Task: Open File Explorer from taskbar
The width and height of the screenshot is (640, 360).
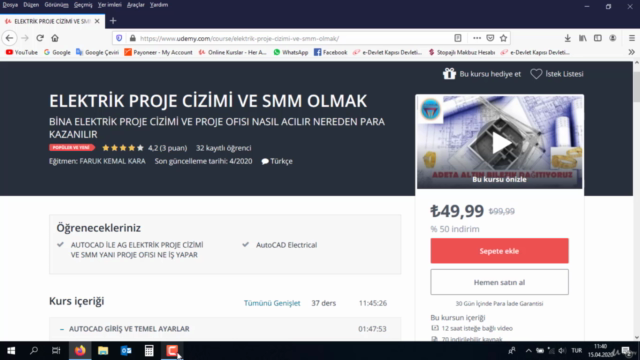Action: click(x=103, y=351)
